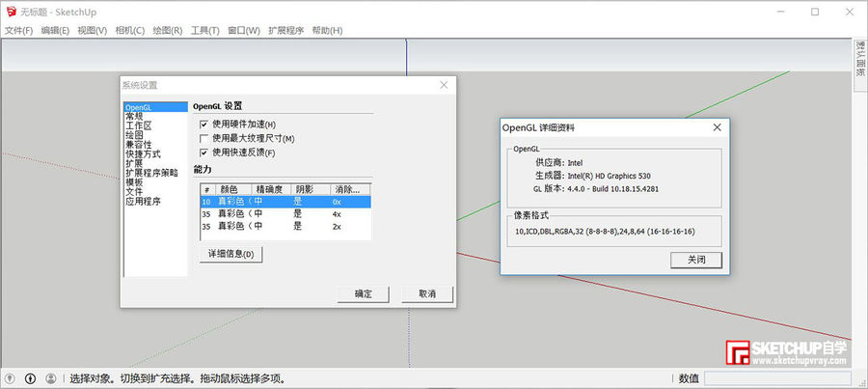This screenshot has height=389, width=868.
Task: Select 文件 category in settings list
Action: [156, 192]
